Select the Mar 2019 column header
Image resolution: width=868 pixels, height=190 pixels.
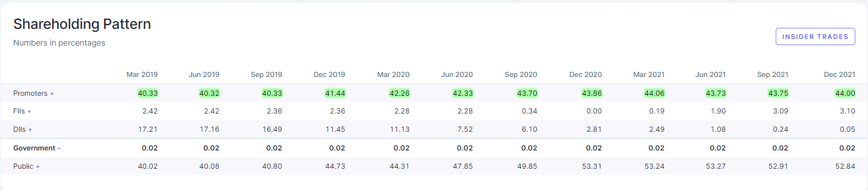[142, 74]
